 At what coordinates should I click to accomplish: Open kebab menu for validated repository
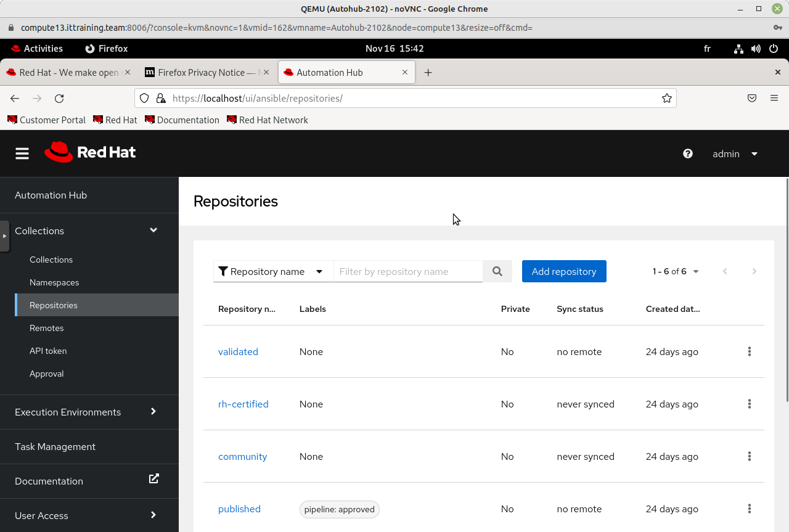pos(750,351)
